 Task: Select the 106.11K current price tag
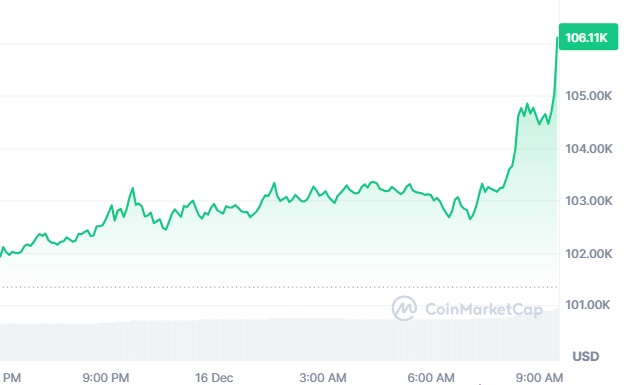tap(588, 37)
